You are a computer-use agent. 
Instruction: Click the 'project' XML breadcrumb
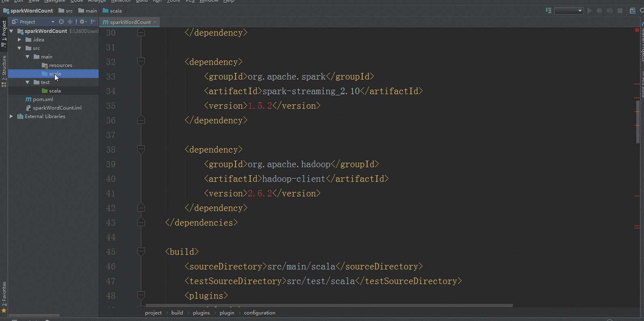point(153,313)
